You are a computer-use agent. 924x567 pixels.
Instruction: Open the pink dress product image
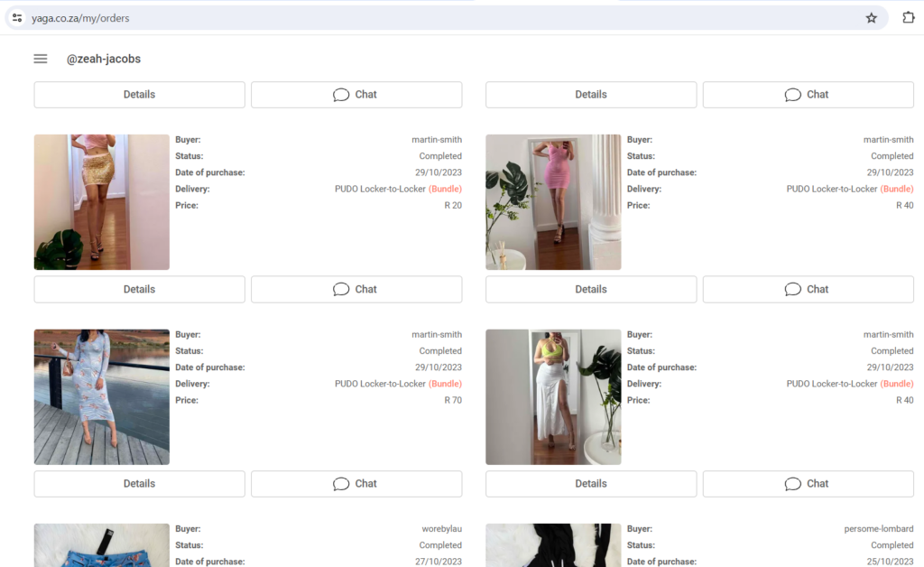[x=553, y=202]
